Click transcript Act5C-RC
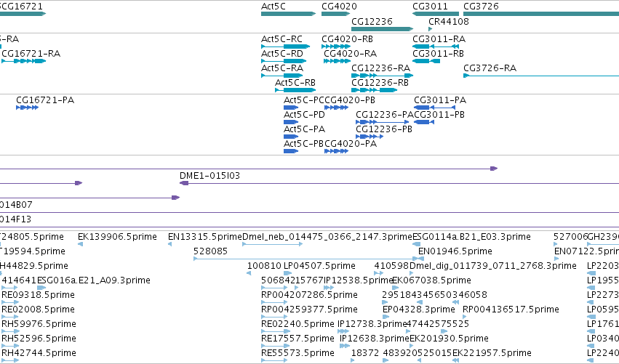 (282, 39)
